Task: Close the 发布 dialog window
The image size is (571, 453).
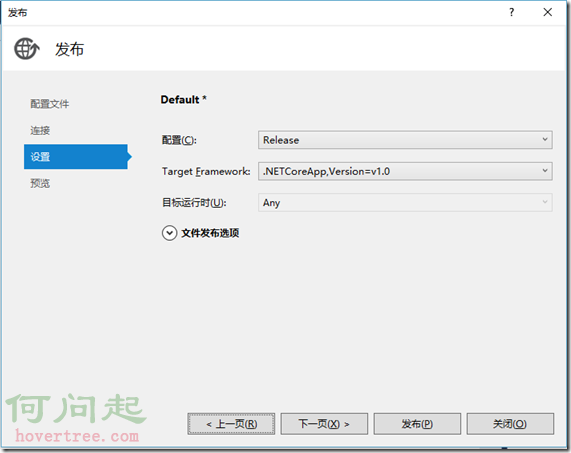Action: click(x=547, y=12)
